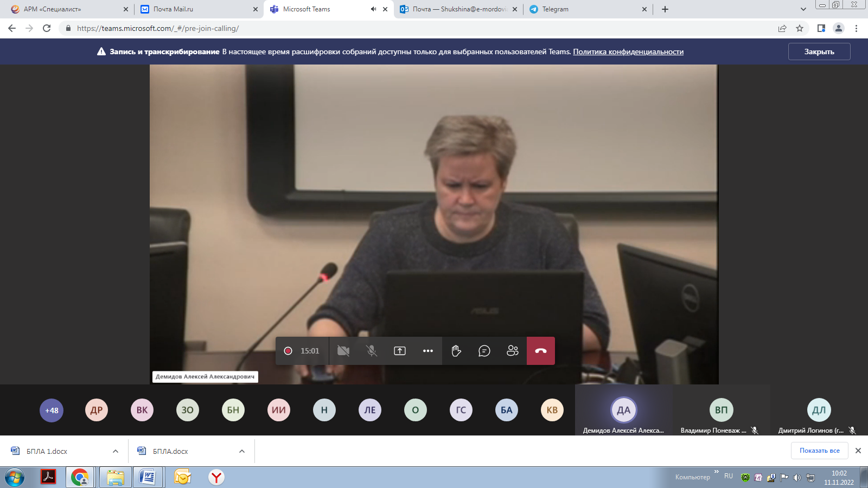Select participant avatar ВК
The width and height of the screenshot is (868, 488).
[142, 410]
